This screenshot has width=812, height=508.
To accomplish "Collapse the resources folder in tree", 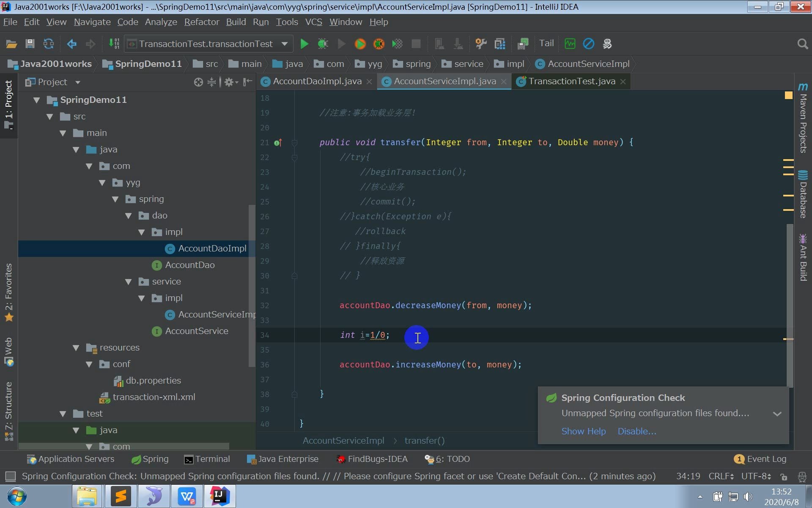I will coord(76,348).
